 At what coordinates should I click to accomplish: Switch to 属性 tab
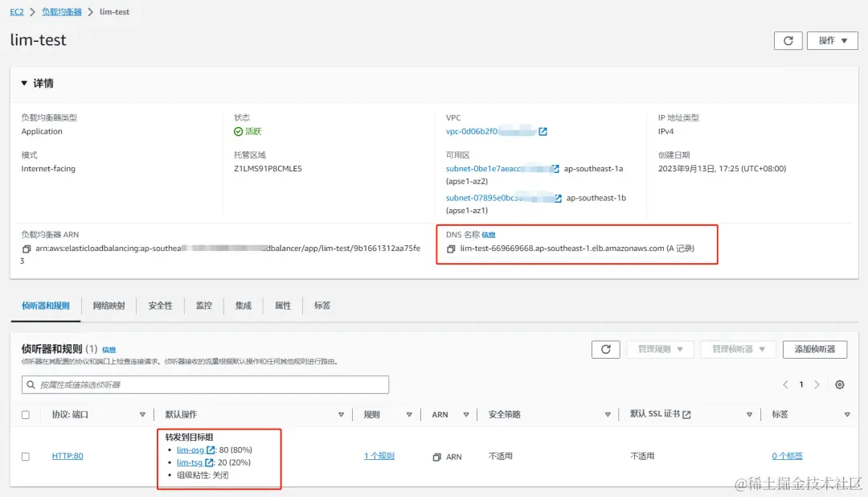click(283, 306)
